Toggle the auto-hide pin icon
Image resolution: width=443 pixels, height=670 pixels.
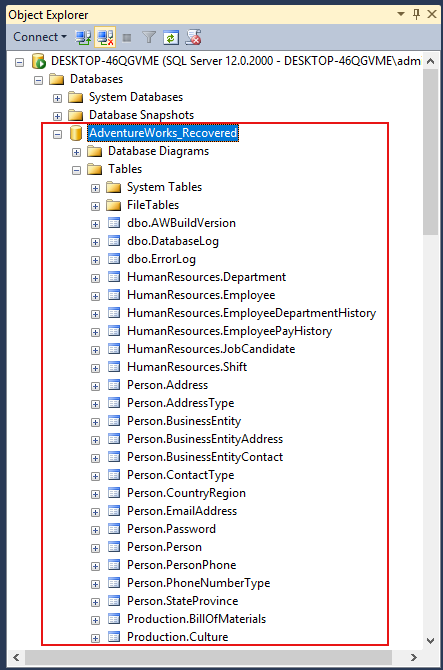417,14
